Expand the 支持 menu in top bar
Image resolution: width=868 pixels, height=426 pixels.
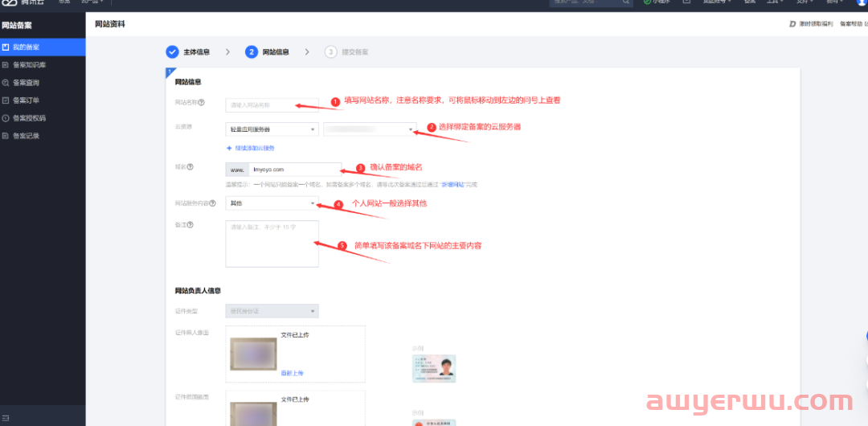pos(804,2)
